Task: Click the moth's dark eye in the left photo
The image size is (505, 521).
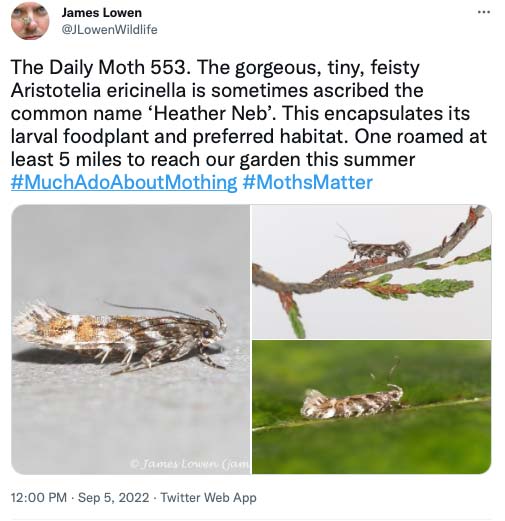Action: pos(208,333)
